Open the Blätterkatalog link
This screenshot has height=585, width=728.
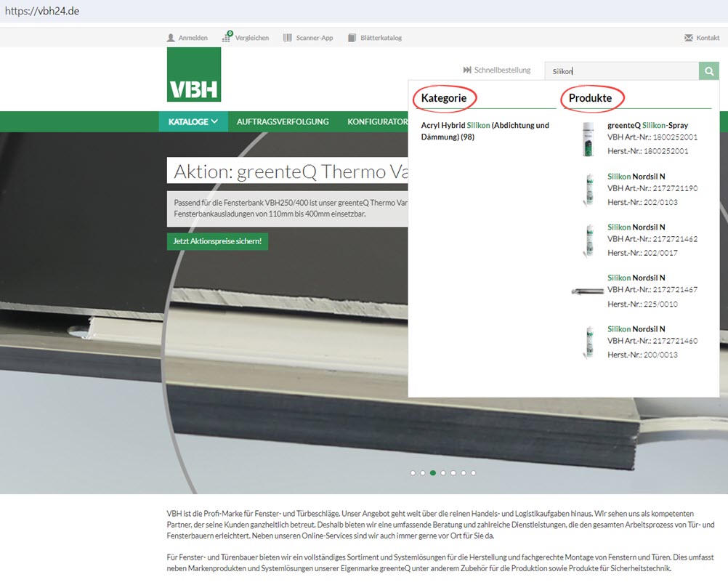click(x=381, y=38)
